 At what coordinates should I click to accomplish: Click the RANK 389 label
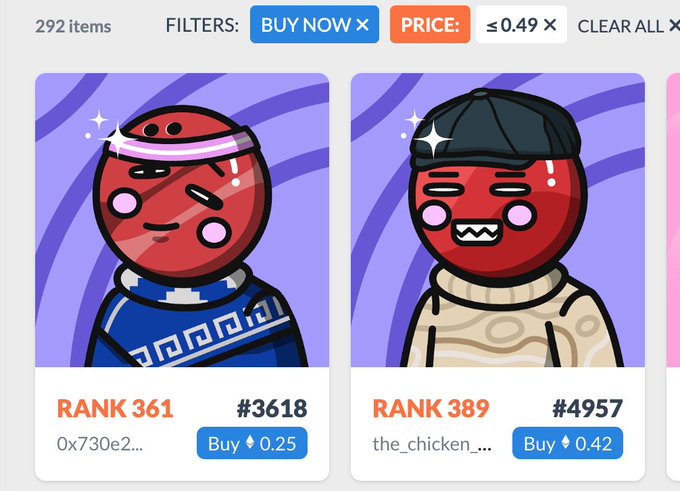pos(431,409)
